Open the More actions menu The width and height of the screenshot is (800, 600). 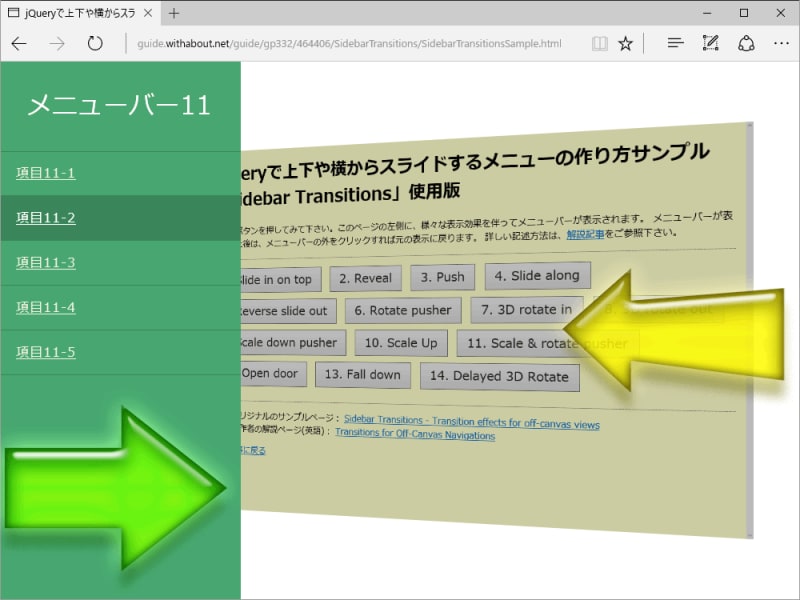tap(782, 43)
